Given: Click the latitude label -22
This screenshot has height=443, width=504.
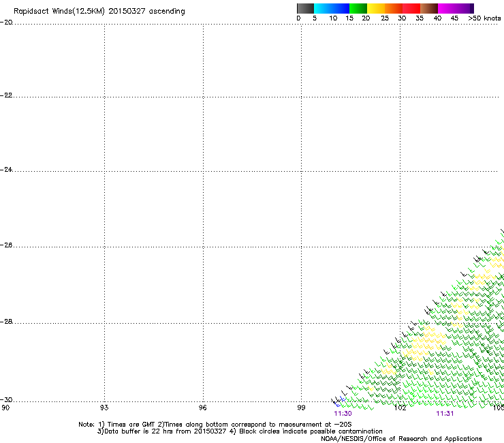Looking at the screenshot, I should [x=6, y=95].
